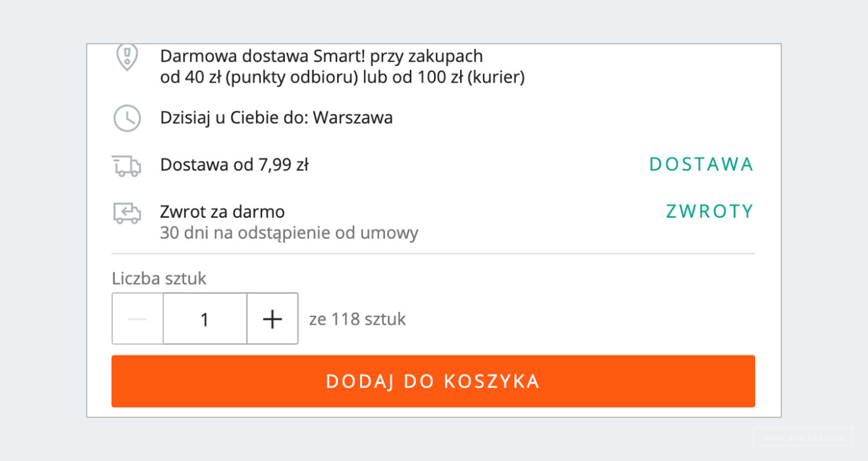
Task: Increase quantity with the plus button
Action: [x=272, y=318]
